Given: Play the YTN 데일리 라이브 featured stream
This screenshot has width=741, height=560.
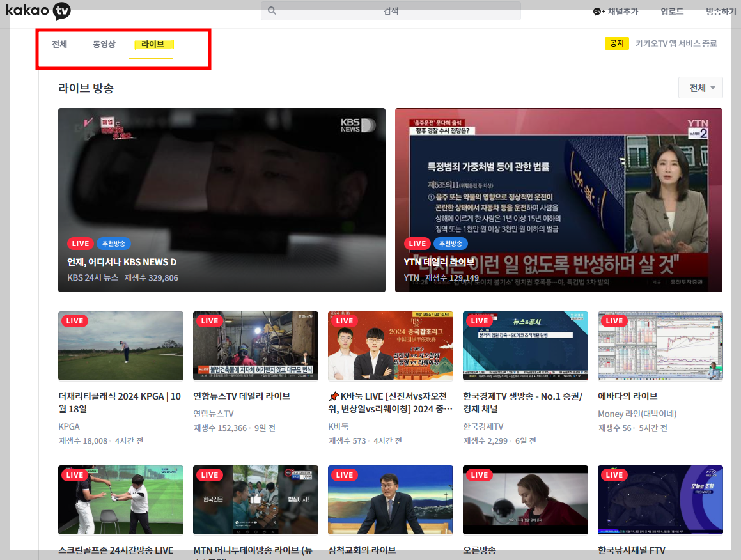Looking at the screenshot, I should click(x=559, y=200).
